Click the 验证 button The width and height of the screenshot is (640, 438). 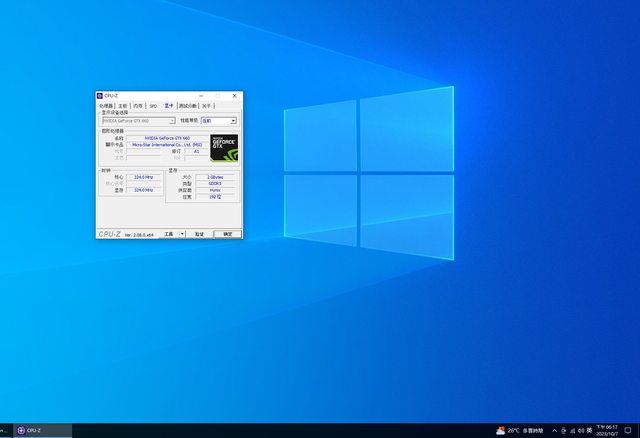199,233
